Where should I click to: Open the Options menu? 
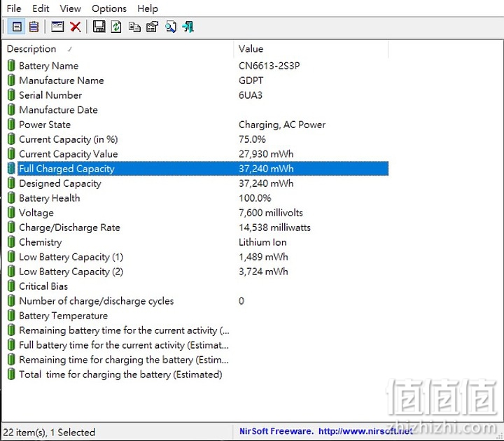[x=109, y=8]
